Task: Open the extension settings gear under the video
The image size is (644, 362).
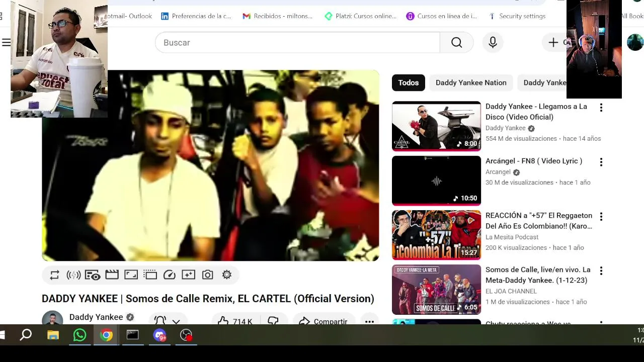Action: point(227,275)
